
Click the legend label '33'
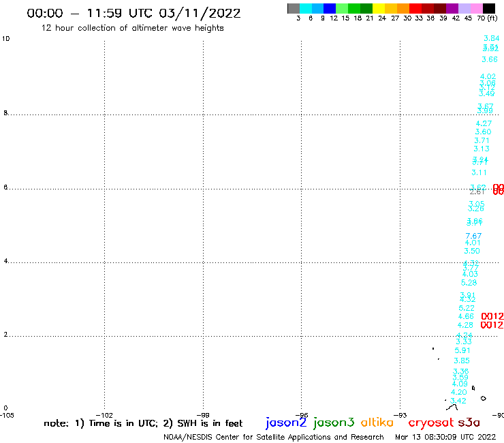(x=419, y=18)
